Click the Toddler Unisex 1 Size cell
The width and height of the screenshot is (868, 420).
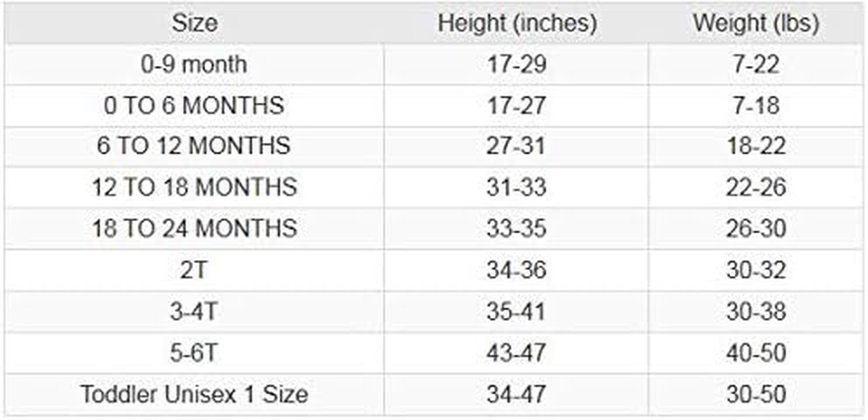point(194,394)
